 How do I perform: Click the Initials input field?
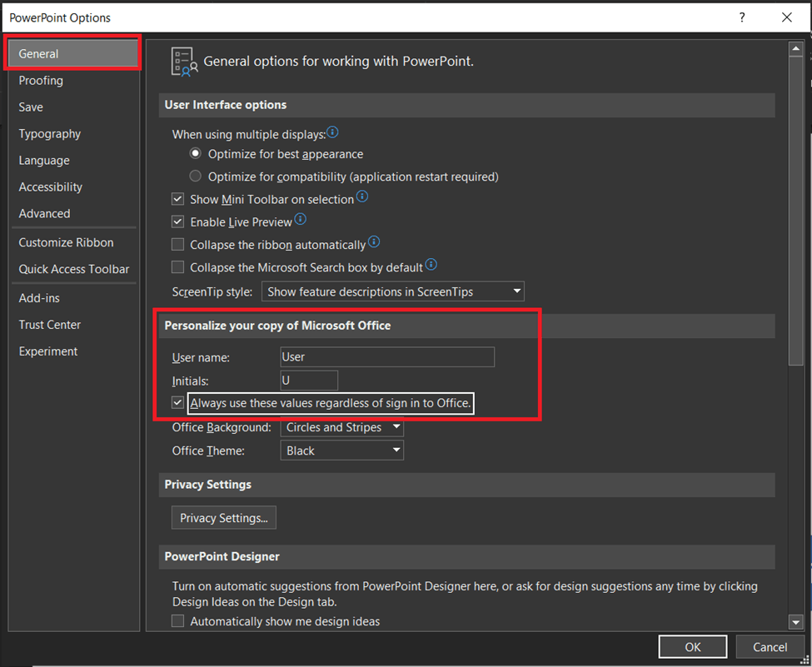pos(309,380)
